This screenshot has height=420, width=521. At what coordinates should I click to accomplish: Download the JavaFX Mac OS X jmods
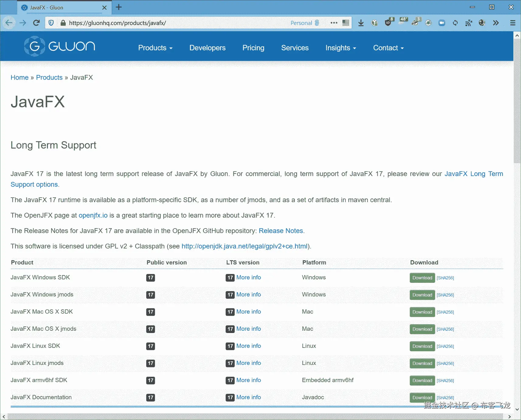click(x=422, y=329)
